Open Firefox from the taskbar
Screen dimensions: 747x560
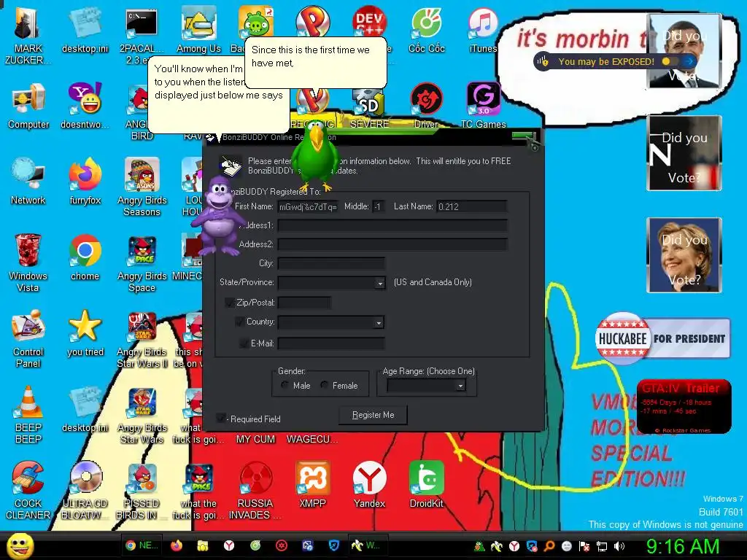[x=177, y=545]
